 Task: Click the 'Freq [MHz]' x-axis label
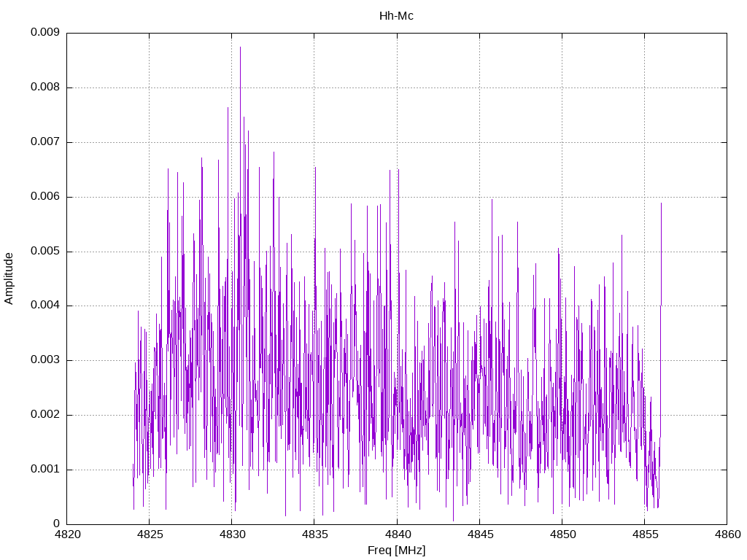(x=396, y=551)
